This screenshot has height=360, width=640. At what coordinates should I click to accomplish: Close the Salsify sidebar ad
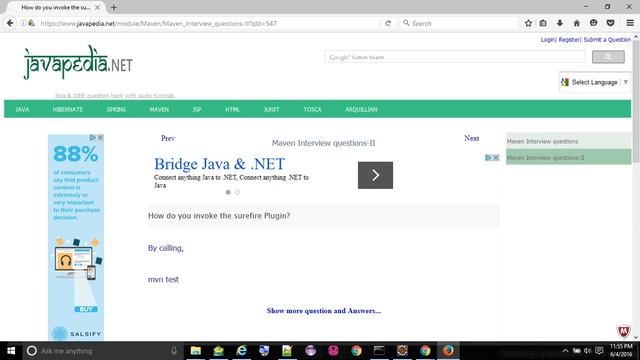[x=100, y=138]
